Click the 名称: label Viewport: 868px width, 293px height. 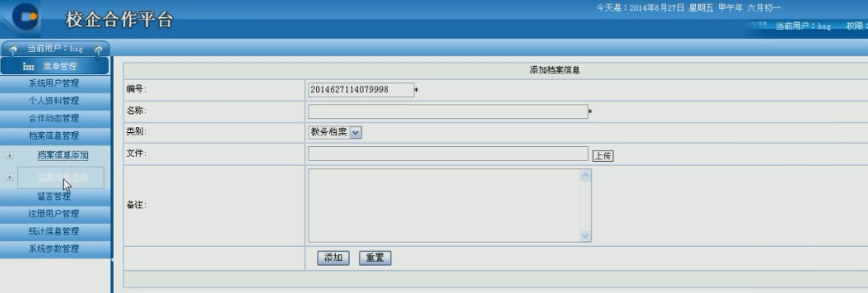[136, 111]
